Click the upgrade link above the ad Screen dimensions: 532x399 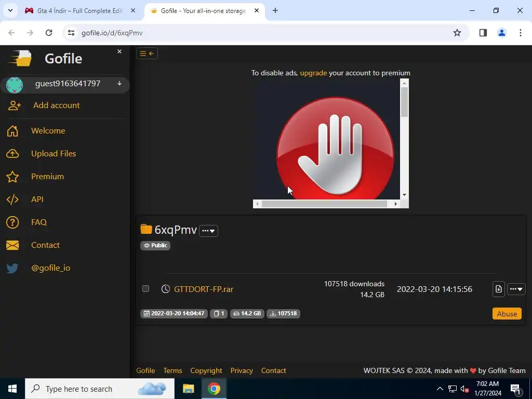[313, 73]
